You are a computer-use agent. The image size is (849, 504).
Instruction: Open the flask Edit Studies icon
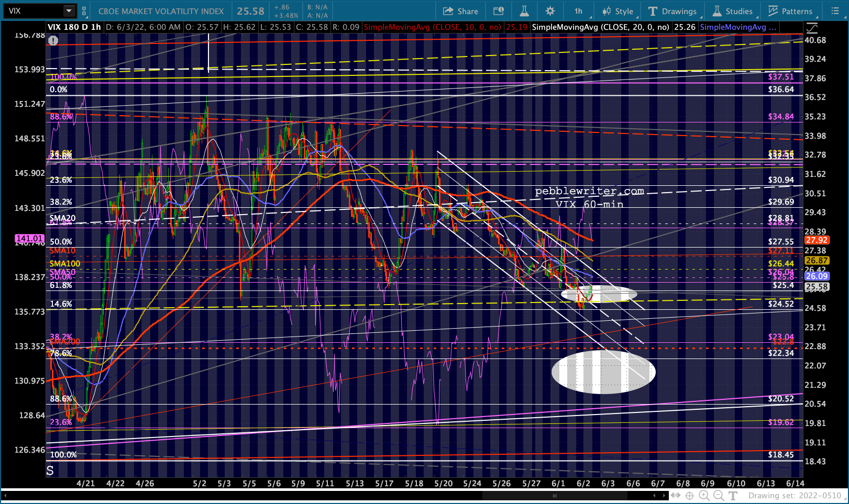coord(524,11)
